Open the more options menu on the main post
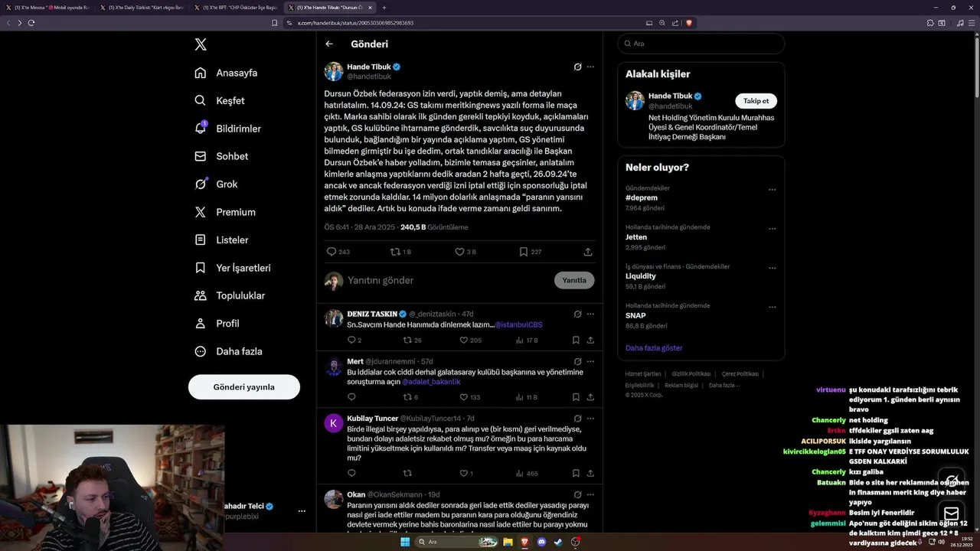The width and height of the screenshot is (980, 551). pos(590,67)
